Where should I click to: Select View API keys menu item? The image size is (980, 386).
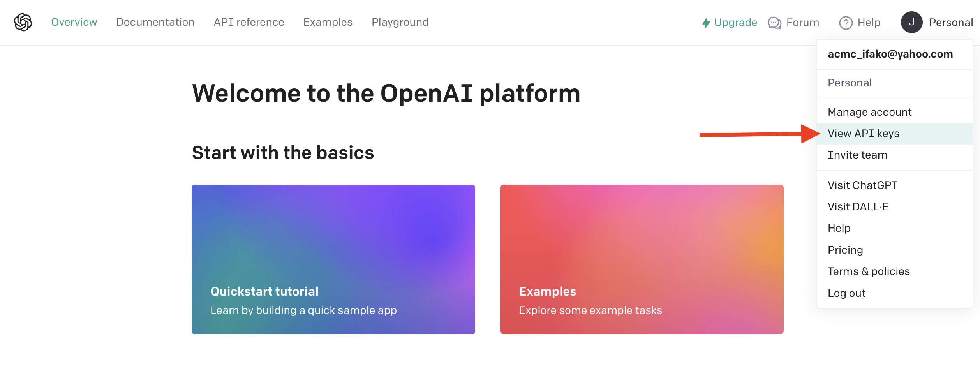click(x=894, y=134)
